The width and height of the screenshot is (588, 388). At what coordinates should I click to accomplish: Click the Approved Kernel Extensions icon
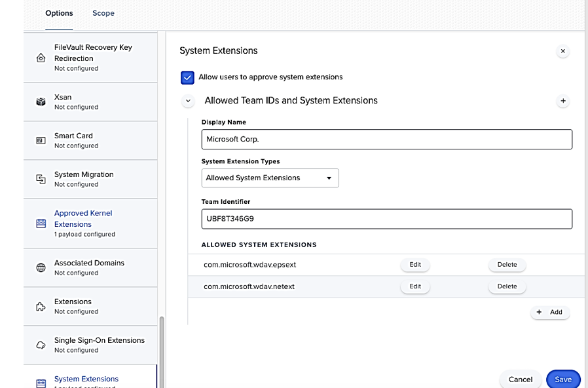point(41,223)
